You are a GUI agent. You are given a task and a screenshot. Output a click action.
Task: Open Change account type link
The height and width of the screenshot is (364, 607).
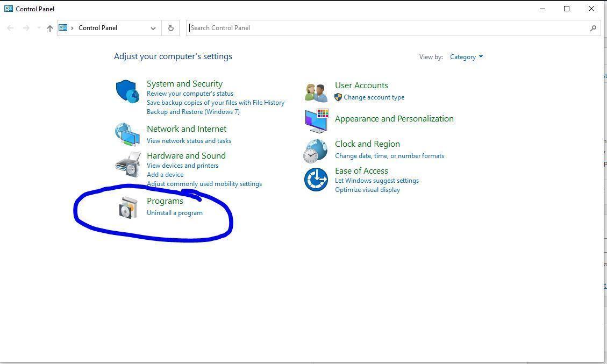[374, 97]
